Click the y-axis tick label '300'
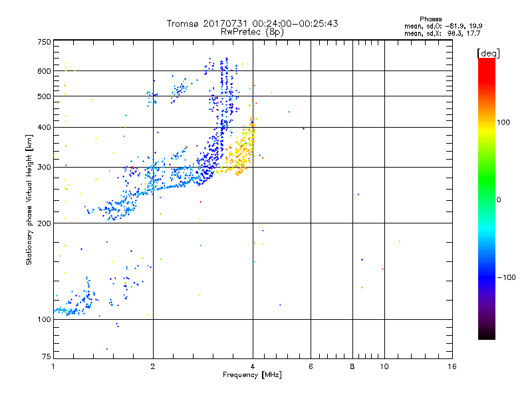532x399 pixels. (44, 168)
